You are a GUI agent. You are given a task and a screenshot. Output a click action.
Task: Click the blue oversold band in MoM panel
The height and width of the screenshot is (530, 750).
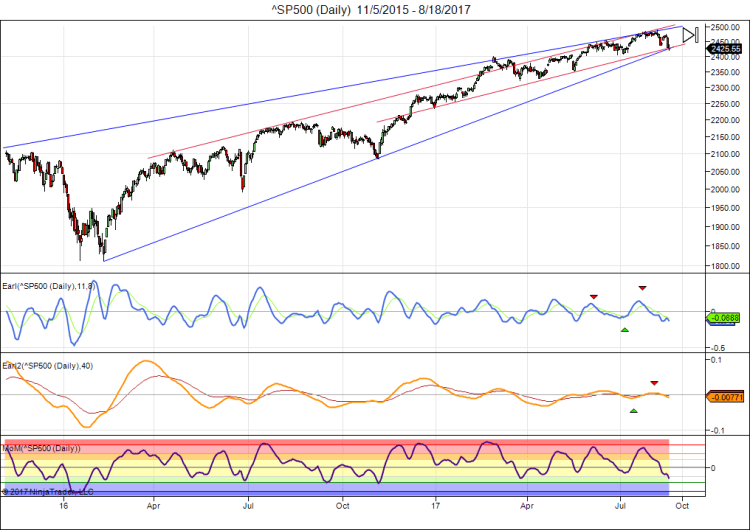tap(300, 491)
